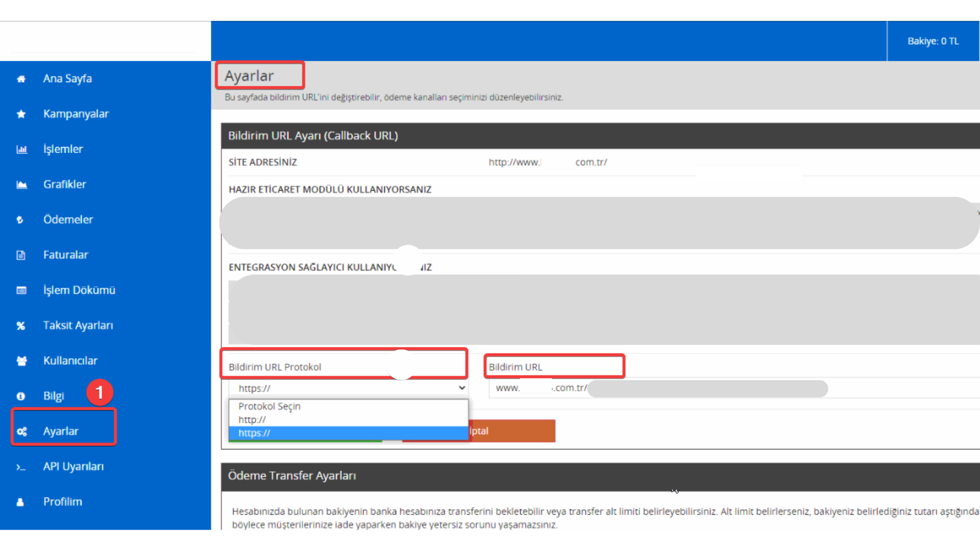
Task: Open the Ödemeler menu item
Action: [x=68, y=220]
